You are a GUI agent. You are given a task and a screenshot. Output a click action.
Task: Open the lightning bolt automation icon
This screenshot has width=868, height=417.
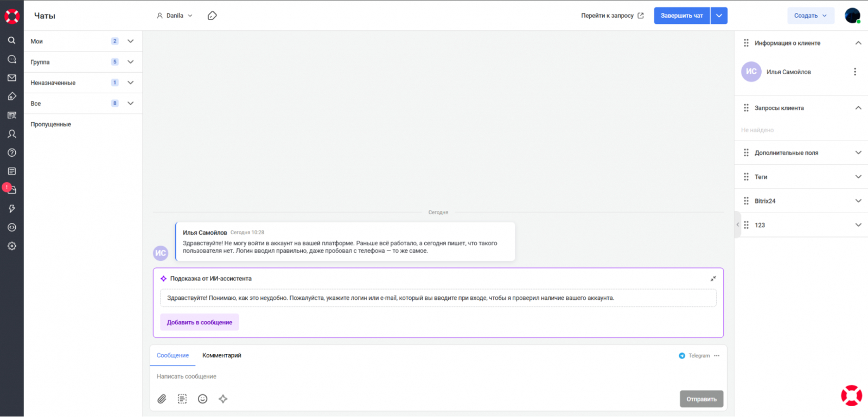[11, 209]
